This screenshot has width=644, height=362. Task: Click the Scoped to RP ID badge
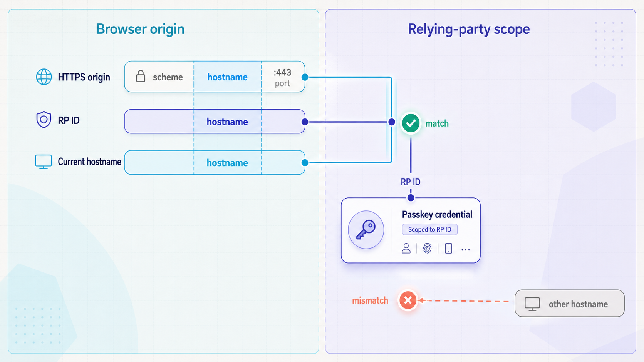click(430, 229)
